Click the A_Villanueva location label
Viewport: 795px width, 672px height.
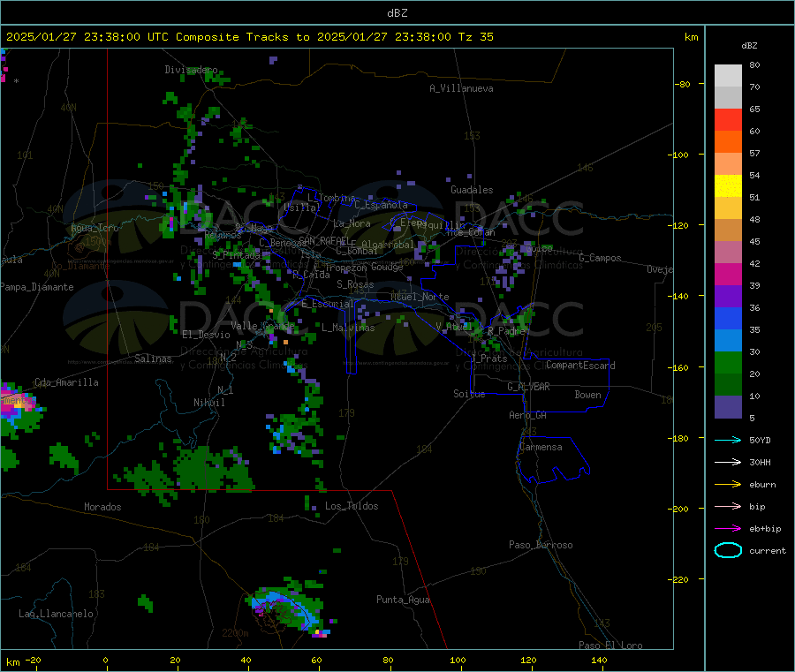[461, 88]
